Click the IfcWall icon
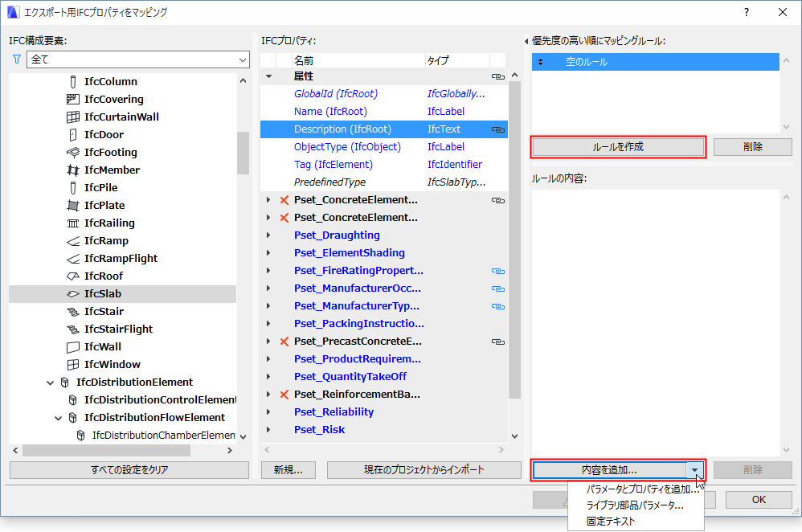The width and height of the screenshot is (802, 532). pos(73,347)
